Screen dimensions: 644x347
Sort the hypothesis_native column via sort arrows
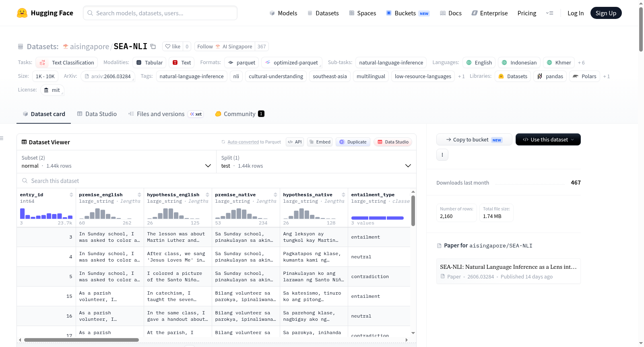343,195
